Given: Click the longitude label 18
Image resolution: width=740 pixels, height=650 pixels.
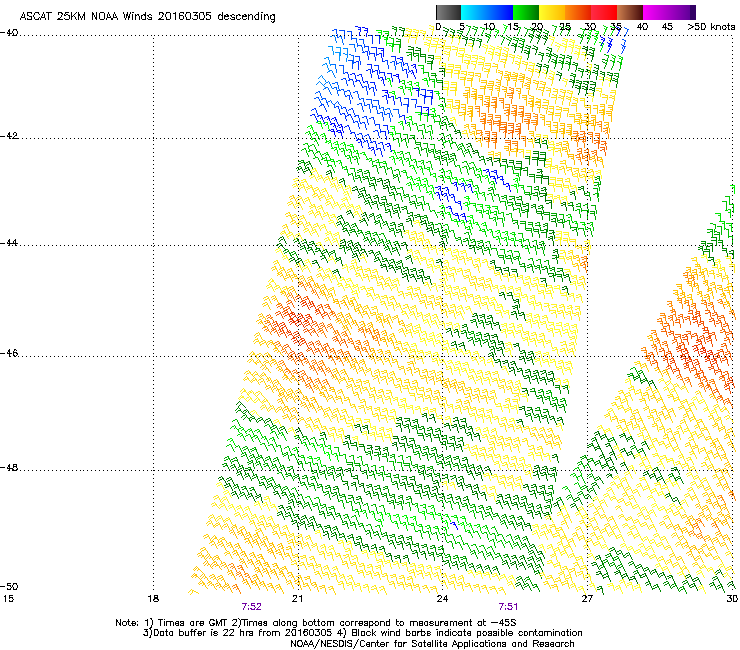Looking at the screenshot, I should click(153, 599).
